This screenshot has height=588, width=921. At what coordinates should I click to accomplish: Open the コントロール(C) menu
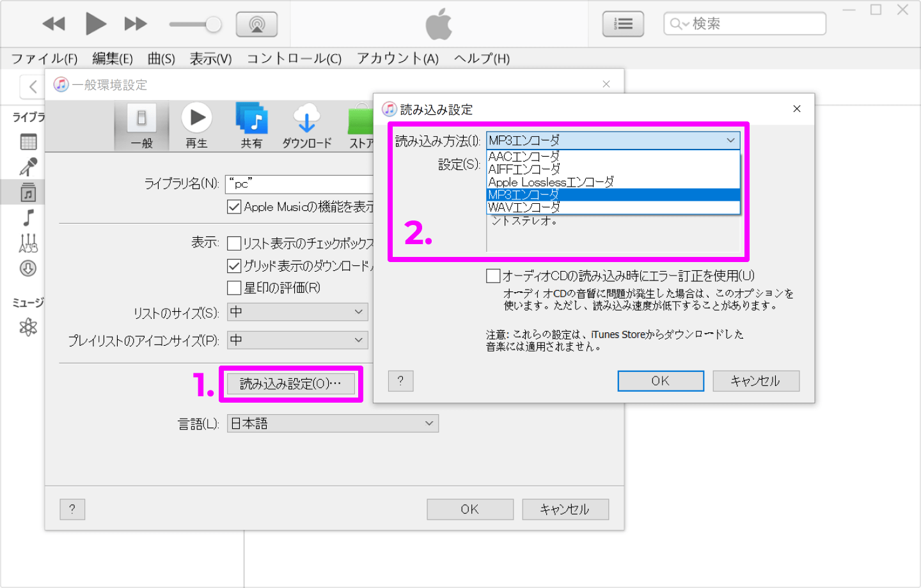[x=294, y=59]
